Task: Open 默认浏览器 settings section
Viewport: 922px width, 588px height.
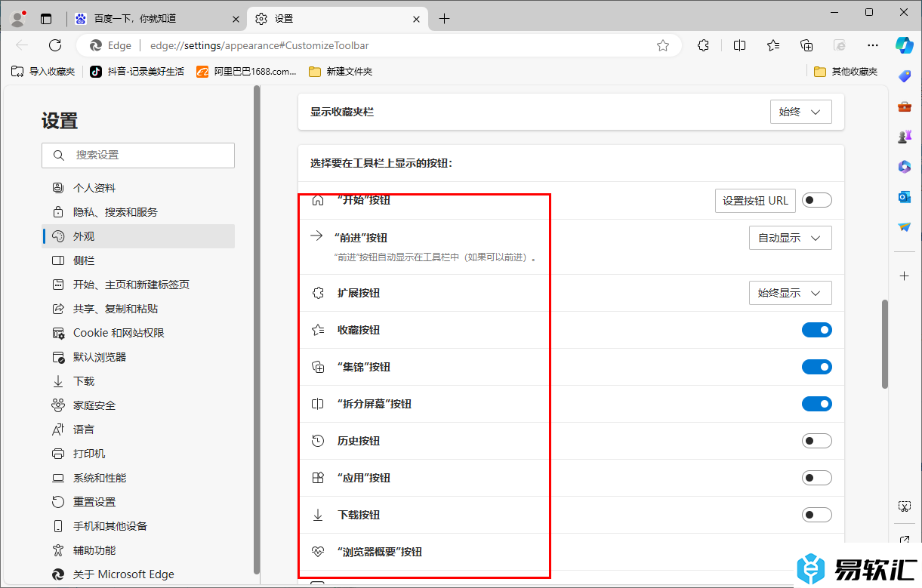Action: coord(138,357)
